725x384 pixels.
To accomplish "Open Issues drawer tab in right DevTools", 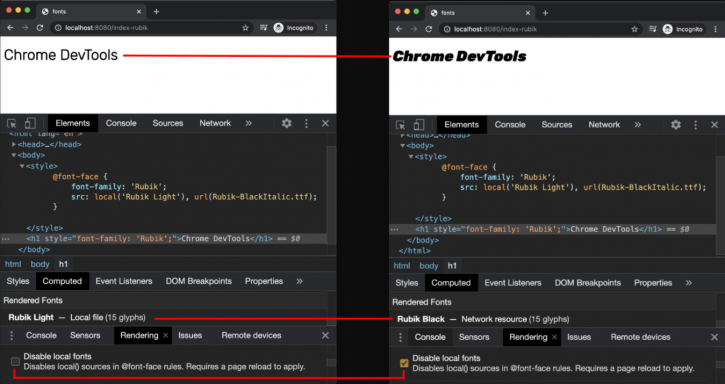I will 579,337.
